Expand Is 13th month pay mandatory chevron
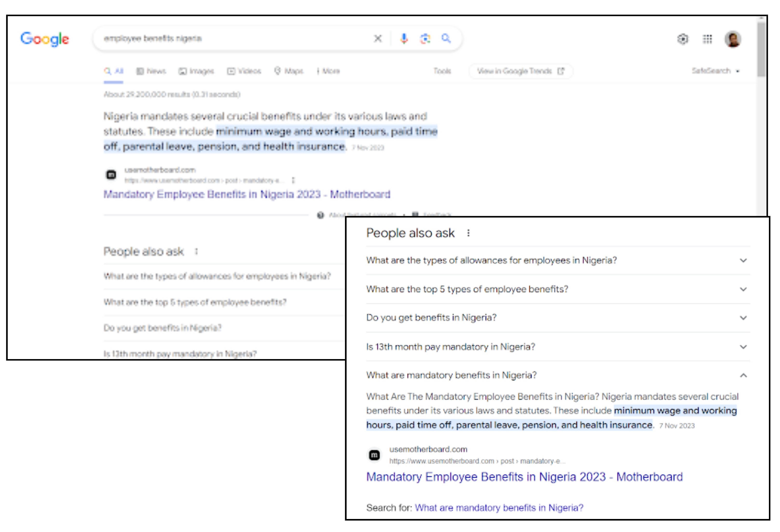The width and height of the screenshot is (780, 532). [743, 347]
